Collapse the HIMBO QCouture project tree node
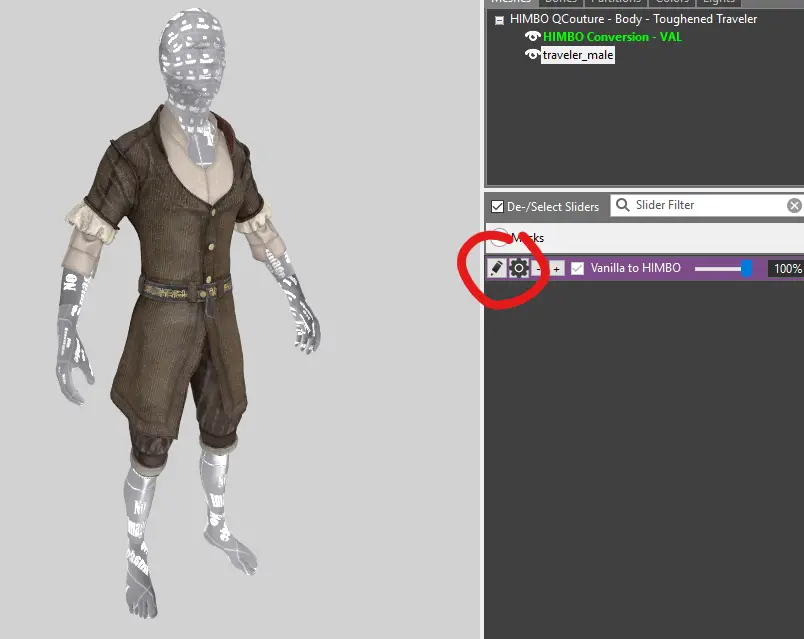The image size is (804, 639). (x=499, y=21)
